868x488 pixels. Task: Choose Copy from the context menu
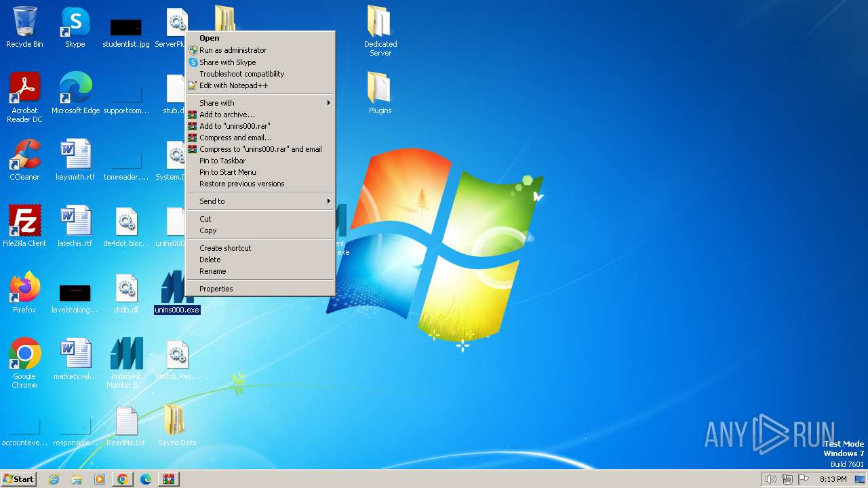[x=260, y=230]
